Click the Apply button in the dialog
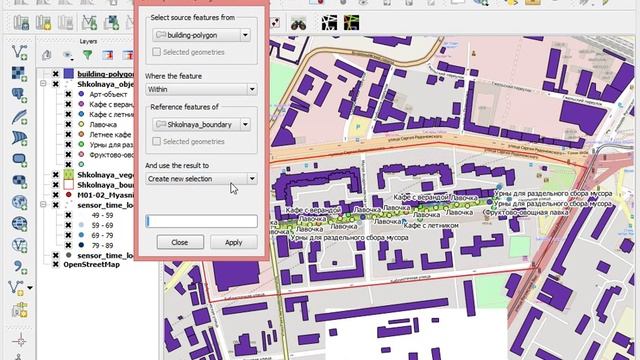 click(x=233, y=242)
